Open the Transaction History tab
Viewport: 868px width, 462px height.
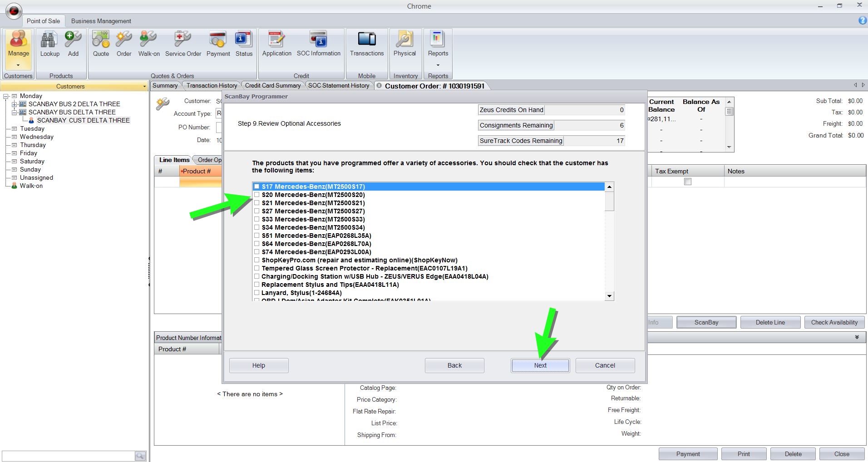click(x=211, y=85)
